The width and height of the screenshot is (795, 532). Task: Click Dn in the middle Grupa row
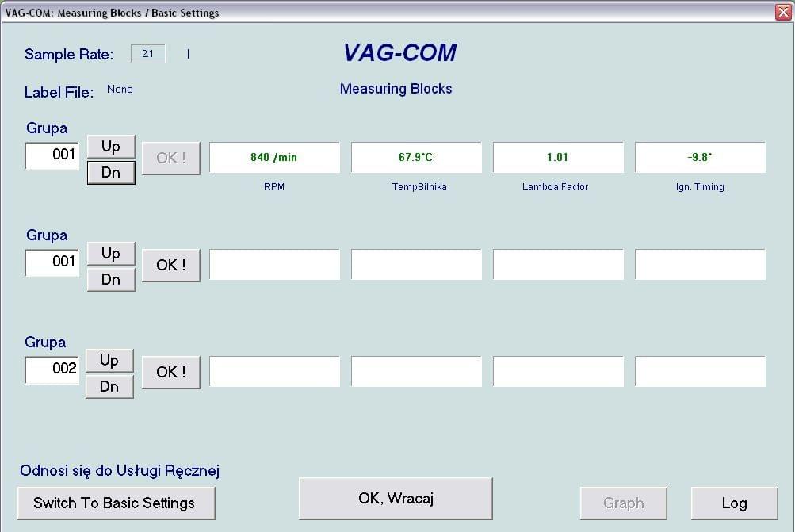pyautogui.click(x=111, y=279)
